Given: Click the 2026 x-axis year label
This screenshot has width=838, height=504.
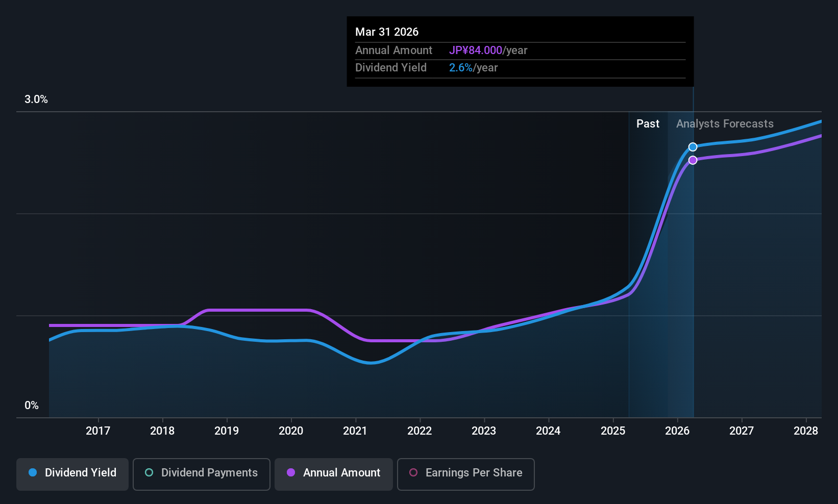Looking at the screenshot, I should point(677,431).
